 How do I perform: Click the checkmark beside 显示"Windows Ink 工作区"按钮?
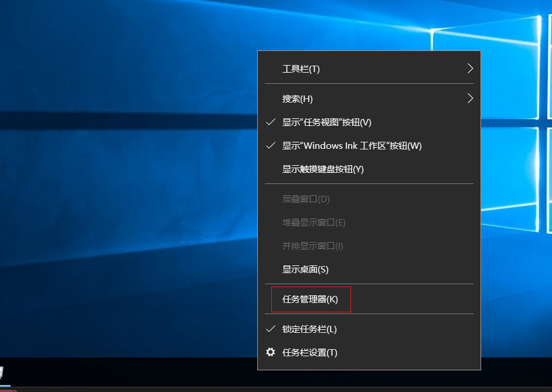click(x=271, y=146)
